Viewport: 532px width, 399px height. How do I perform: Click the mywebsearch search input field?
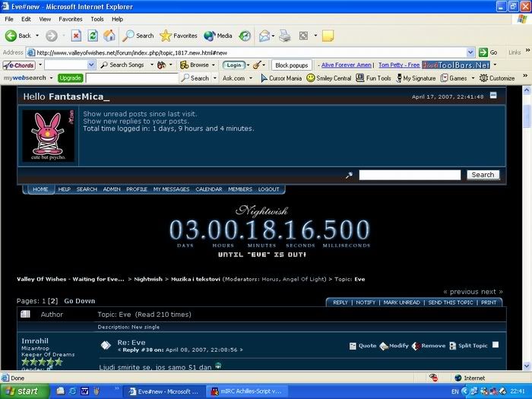coord(132,78)
